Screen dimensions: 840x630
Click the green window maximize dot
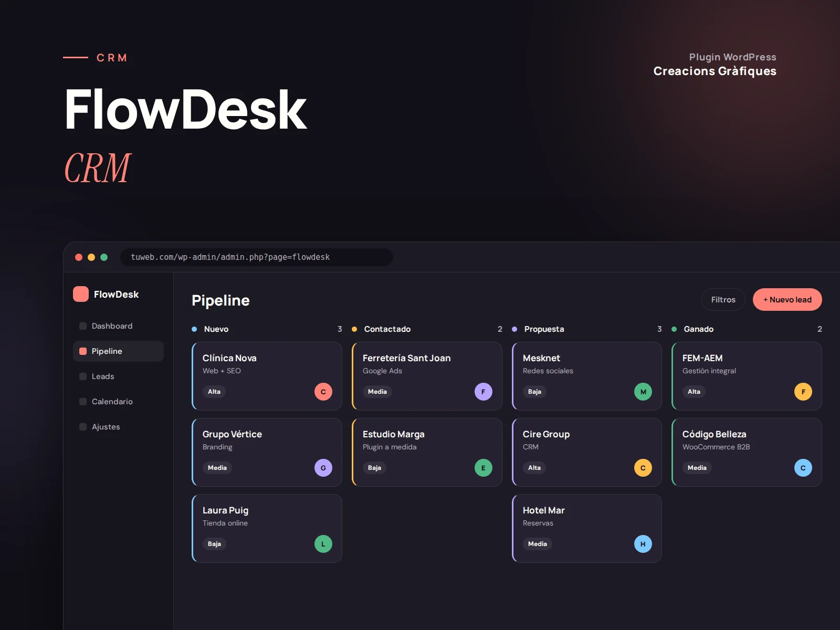point(104,257)
